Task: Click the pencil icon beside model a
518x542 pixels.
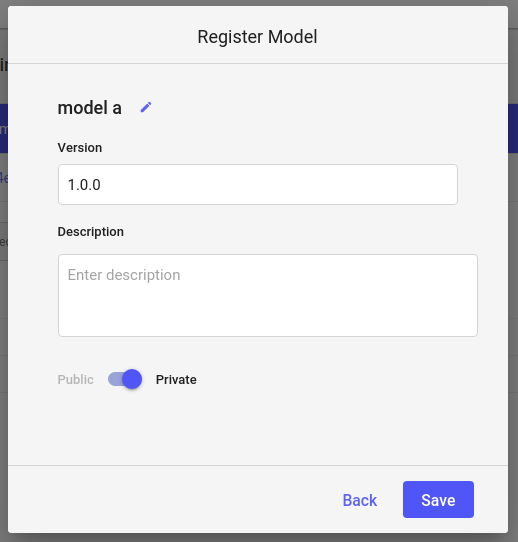Action: (146, 107)
